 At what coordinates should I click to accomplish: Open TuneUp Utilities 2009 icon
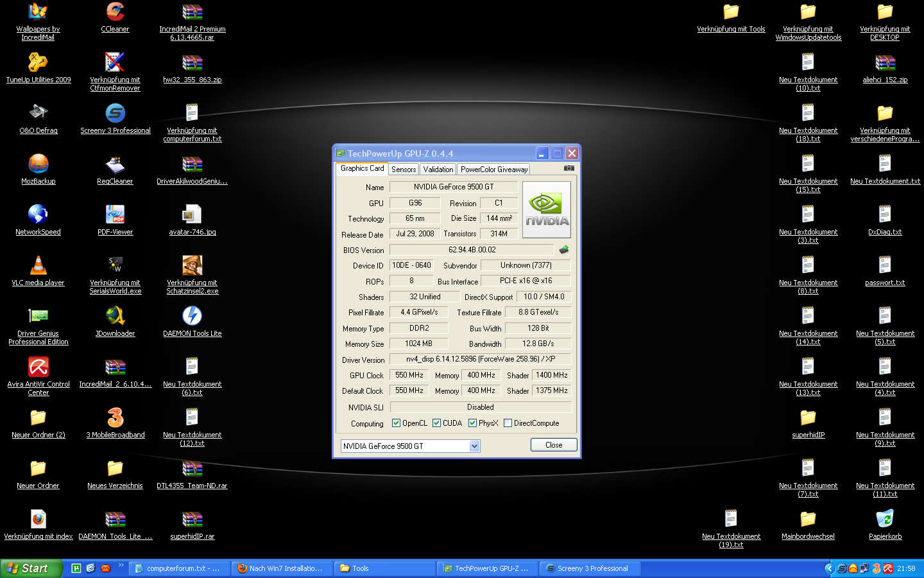(38, 68)
